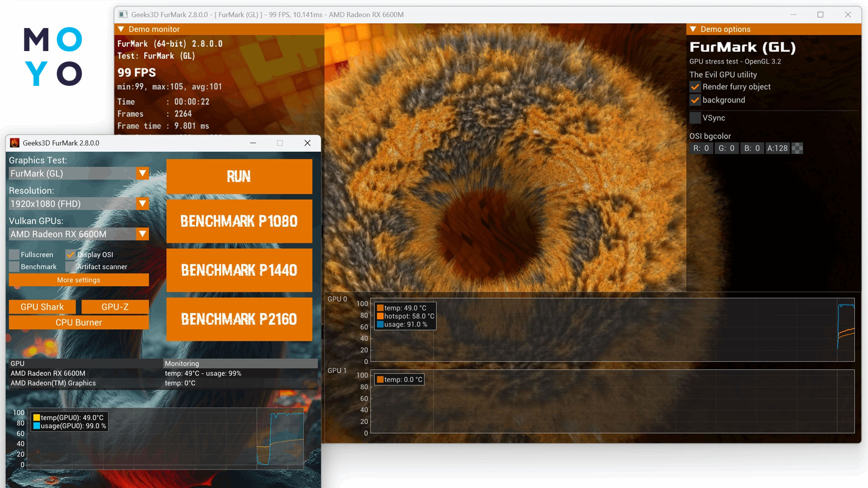868x488 pixels.
Task: Collapse the Demo monitor panel triangle
Action: (x=121, y=29)
